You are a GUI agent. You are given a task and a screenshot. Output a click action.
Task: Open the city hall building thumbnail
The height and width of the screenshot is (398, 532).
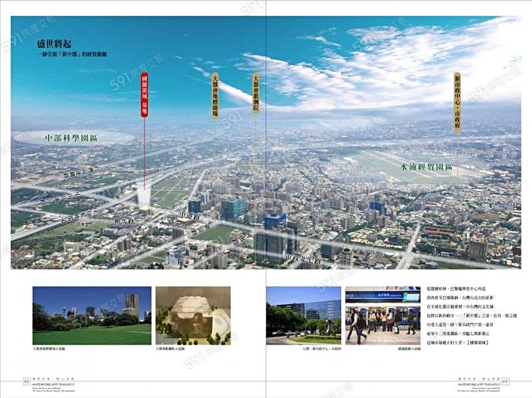click(303, 315)
